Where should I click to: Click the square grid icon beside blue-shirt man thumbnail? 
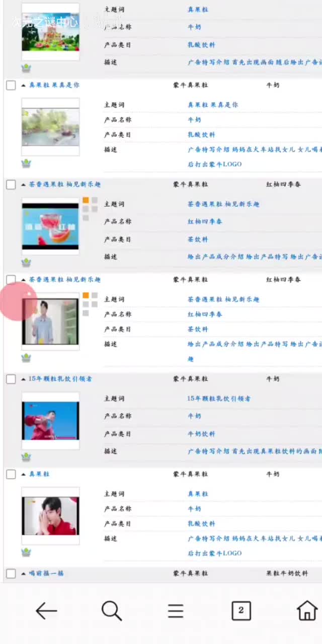(x=90, y=304)
